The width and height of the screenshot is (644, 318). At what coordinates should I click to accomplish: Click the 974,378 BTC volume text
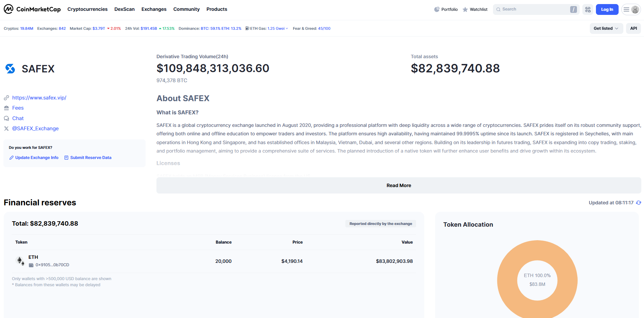coord(172,81)
